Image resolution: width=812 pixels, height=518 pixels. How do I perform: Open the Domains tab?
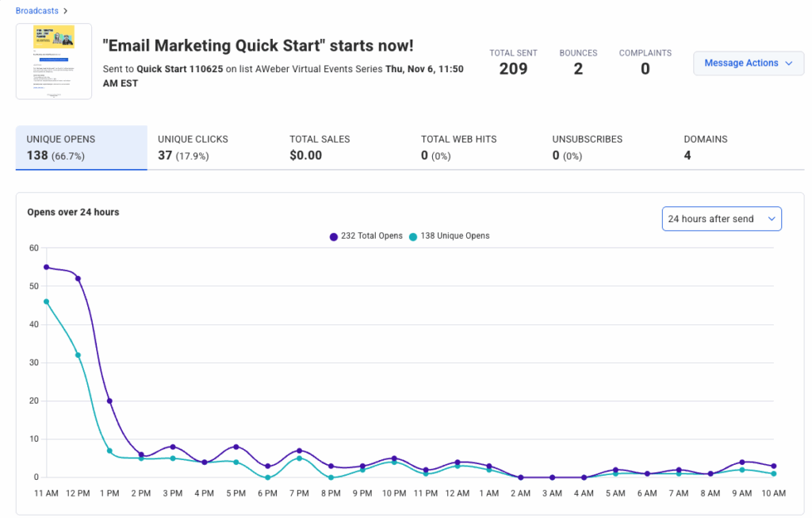coord(706,148)
